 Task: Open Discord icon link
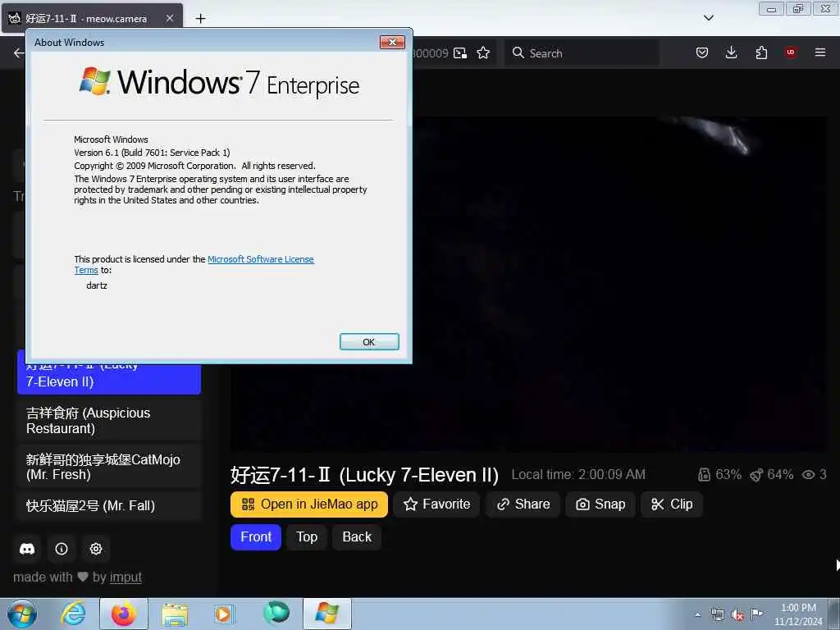tap(27, 549)
